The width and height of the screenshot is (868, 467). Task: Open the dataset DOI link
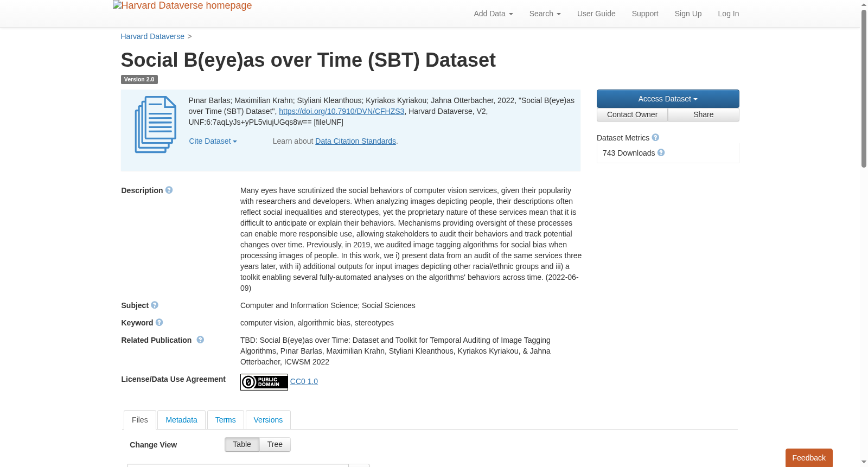point(342,111)
